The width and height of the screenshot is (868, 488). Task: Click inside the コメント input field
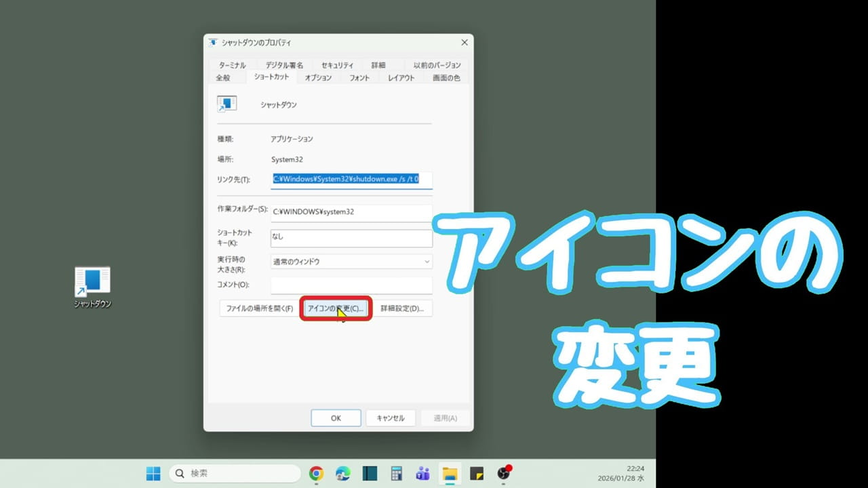(x=351, y=285)
